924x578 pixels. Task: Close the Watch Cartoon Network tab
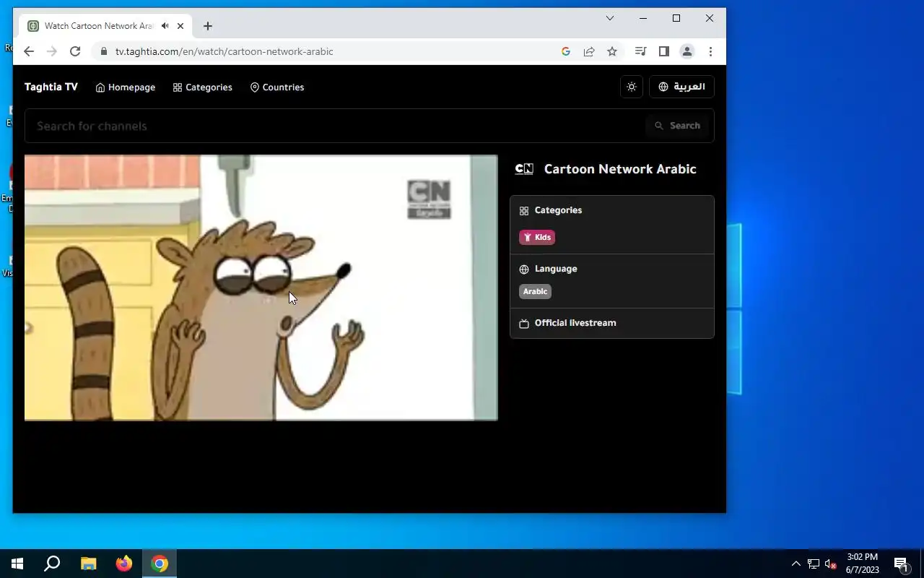(x=180, y=26)
